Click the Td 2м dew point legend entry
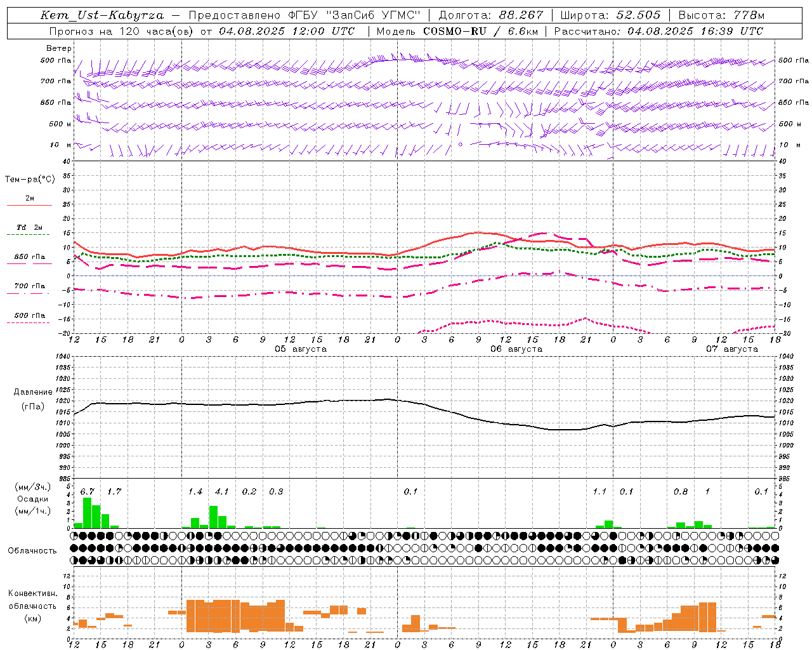 29,230
